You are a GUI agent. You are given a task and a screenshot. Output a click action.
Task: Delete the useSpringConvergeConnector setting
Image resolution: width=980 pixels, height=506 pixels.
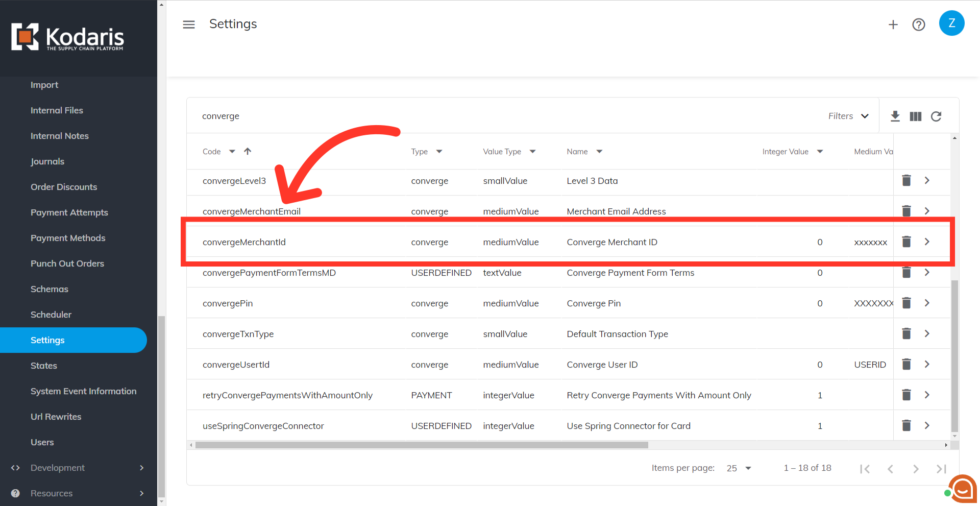(906, 425)
